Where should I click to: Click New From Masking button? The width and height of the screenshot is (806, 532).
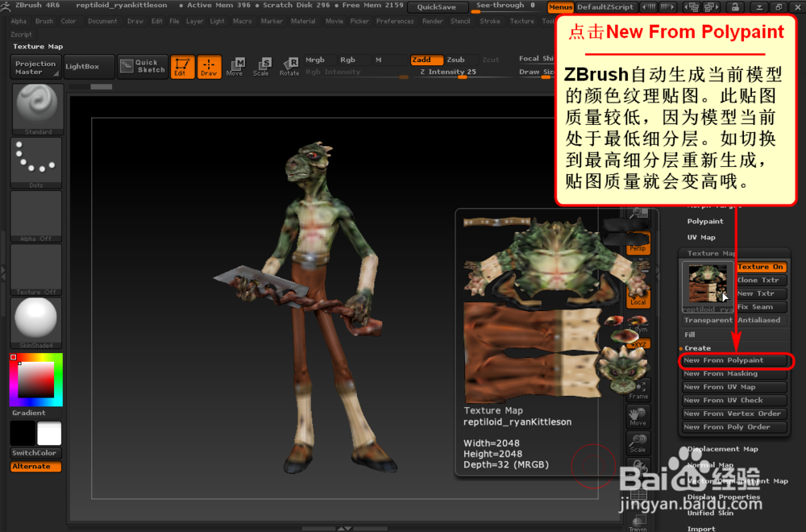click(x=734, y=374)
